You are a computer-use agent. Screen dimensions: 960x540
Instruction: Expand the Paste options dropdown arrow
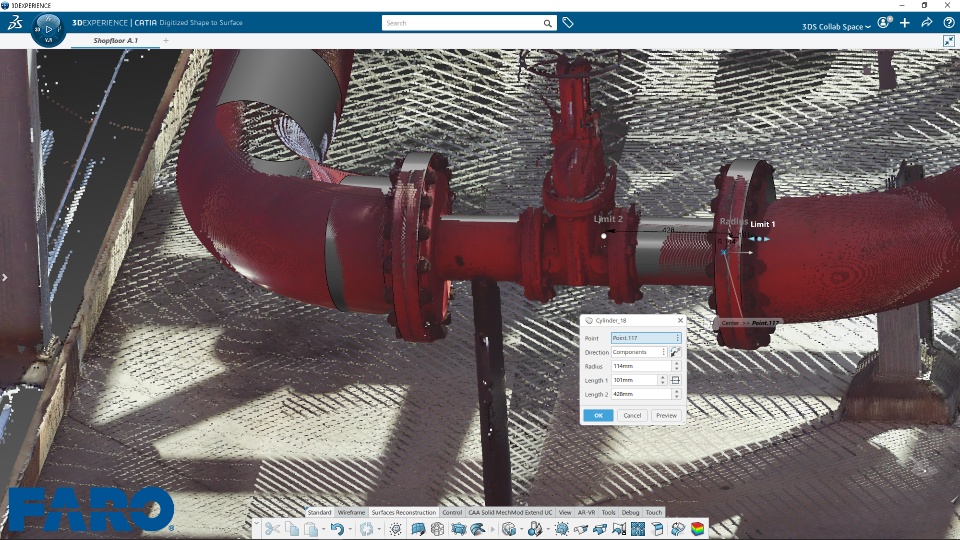323,529
